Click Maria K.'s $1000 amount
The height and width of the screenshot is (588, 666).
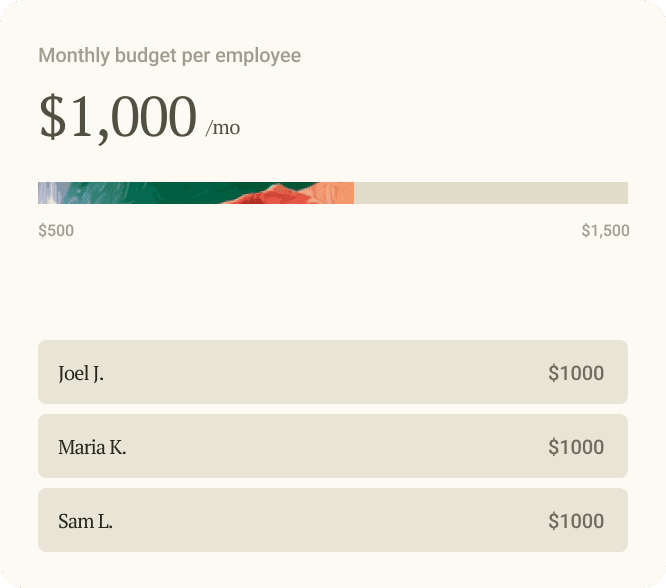[576, 447]
